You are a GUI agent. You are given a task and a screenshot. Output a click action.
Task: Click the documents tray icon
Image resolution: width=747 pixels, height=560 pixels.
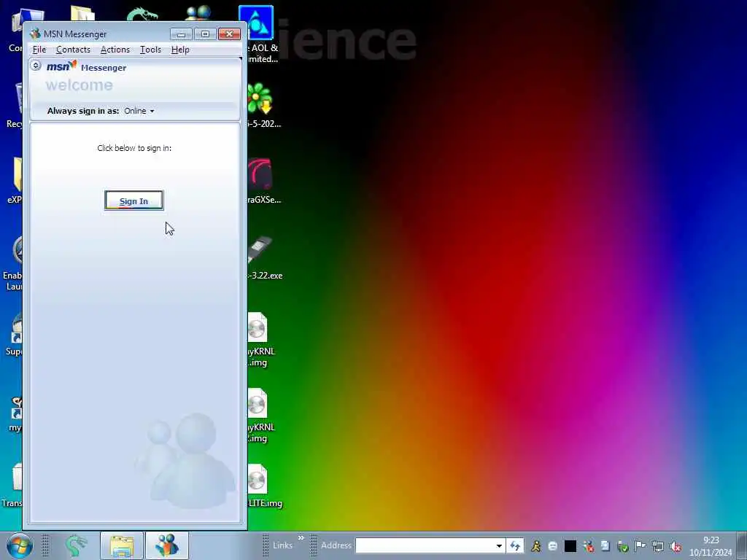click(x=605, y=546)
